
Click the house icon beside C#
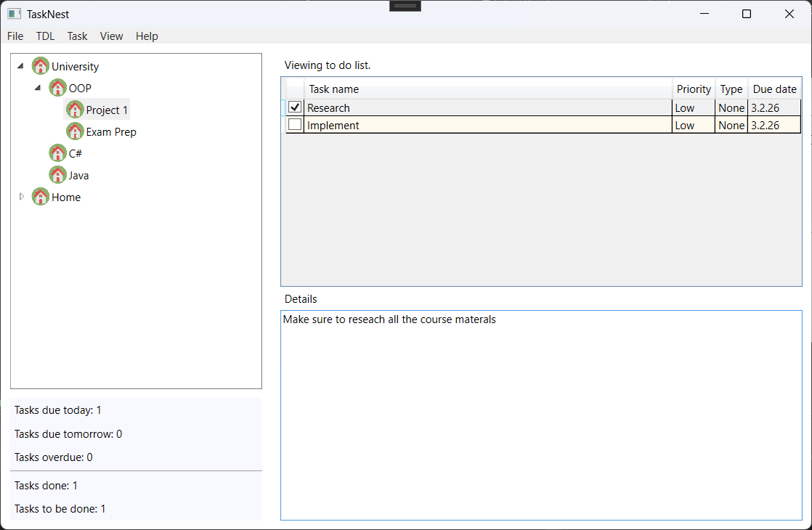[57, 153]
